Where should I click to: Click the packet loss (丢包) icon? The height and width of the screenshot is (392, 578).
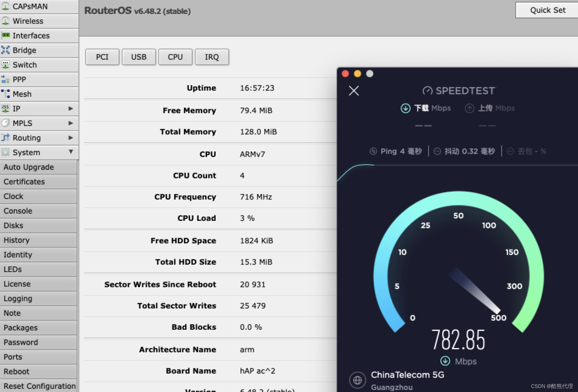(x=510, y=151)
